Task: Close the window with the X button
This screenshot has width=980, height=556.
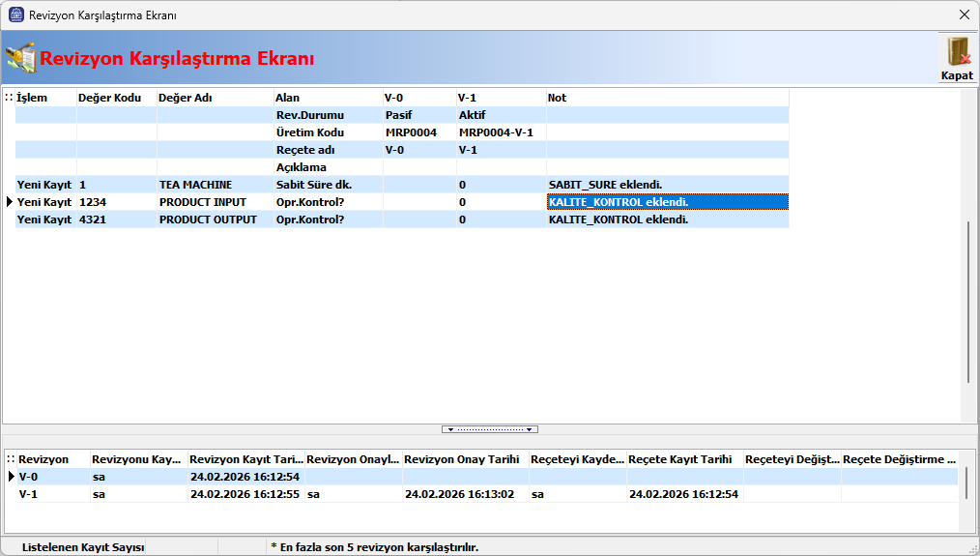Action: pos(964,15)
